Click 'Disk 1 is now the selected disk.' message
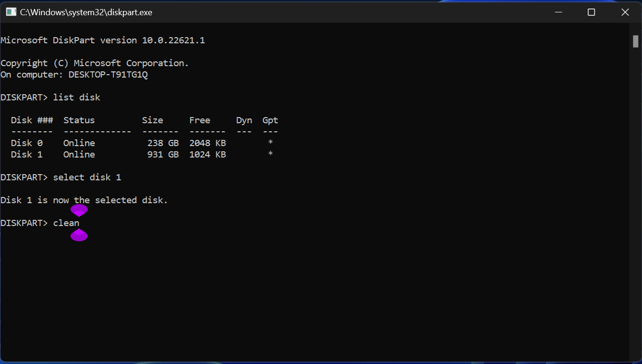This screenshot has width=642, height=364. click(x=84, y=200)
